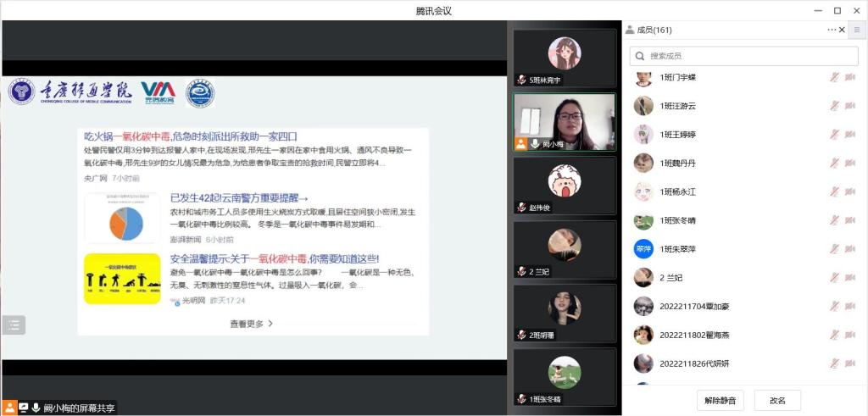Click the search members input field
This screenshot has width=868, height=416.
[744, 56]
